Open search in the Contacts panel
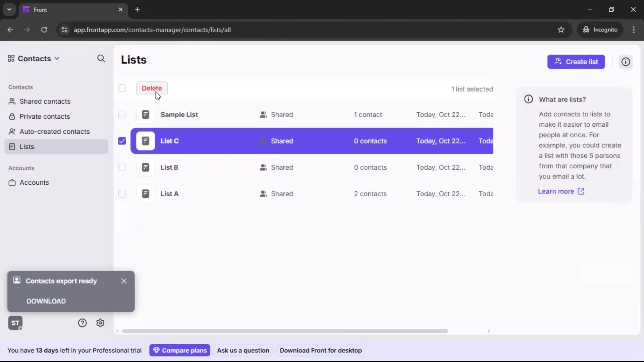This screenshot has height=362, width=644. (x=101, y=59)
